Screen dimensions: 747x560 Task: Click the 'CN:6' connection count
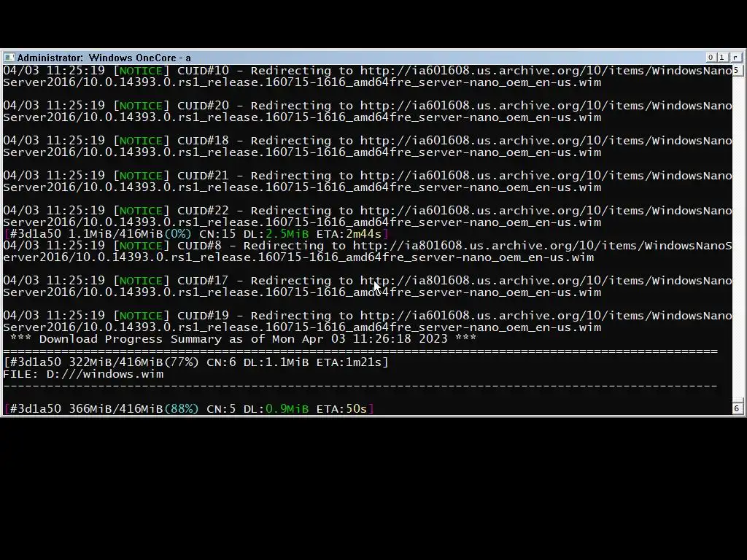pos(221,362)
